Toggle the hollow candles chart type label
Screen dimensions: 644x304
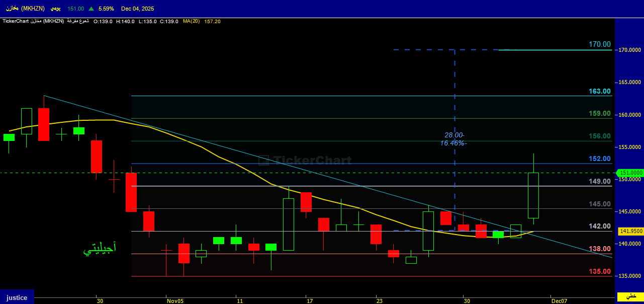78,21
